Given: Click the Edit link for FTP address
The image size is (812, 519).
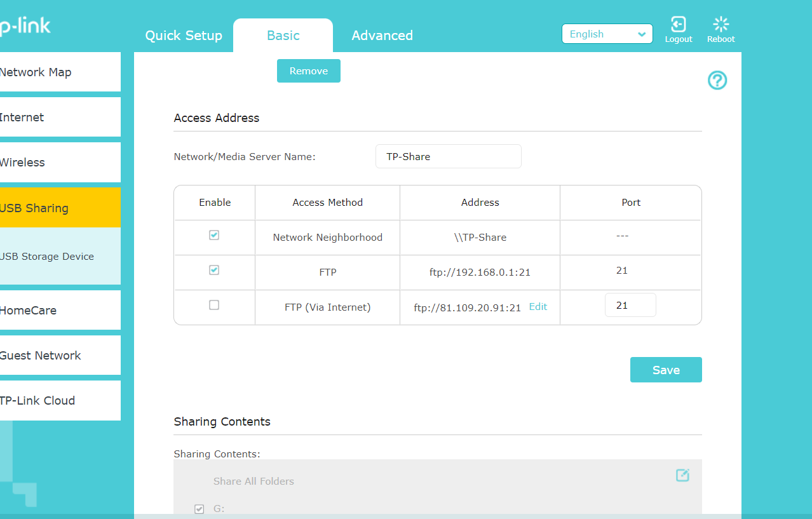Looking at the screenshot, I should click(538, 307).
